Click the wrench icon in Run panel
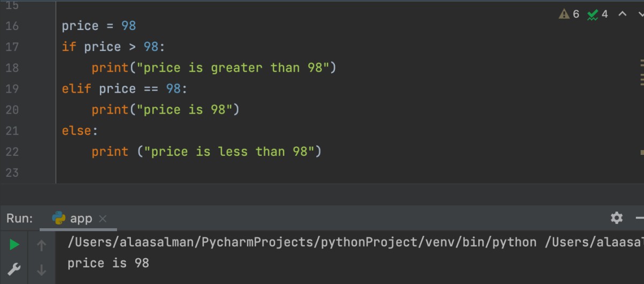The width and height of the screenshot is (644, 284). (14, 268)
